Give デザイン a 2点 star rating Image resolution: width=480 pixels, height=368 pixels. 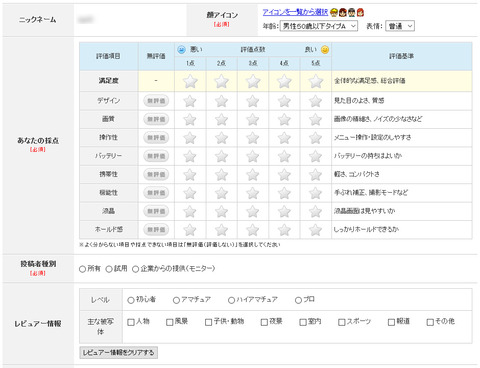(221, 101)
